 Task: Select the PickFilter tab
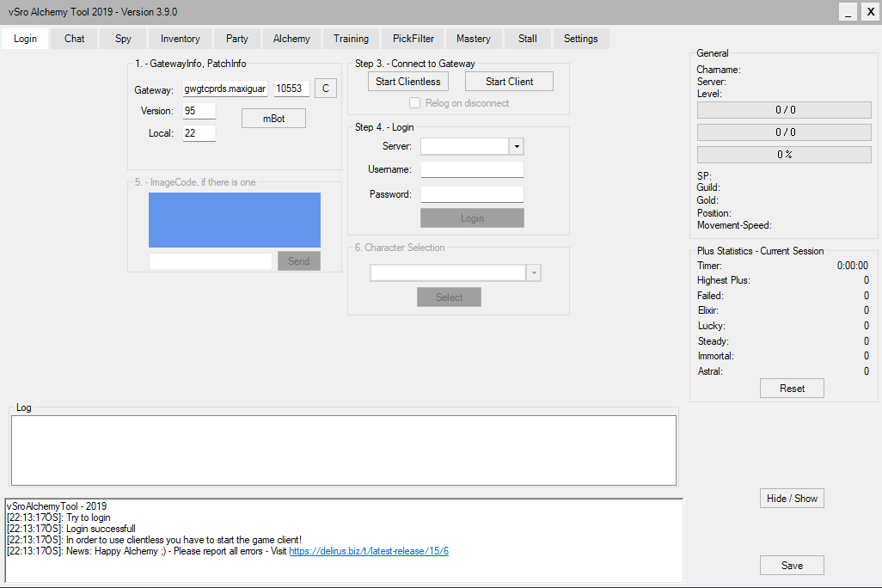point(413,39)
